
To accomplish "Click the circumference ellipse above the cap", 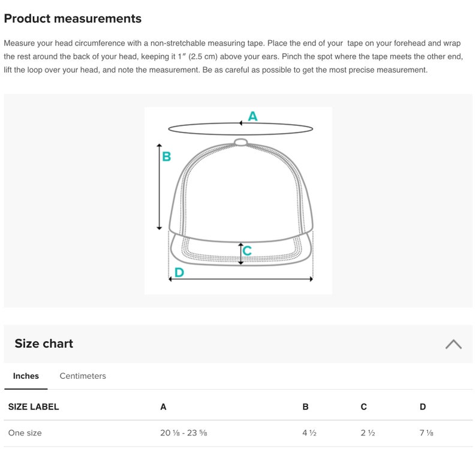I will point(240,129).
